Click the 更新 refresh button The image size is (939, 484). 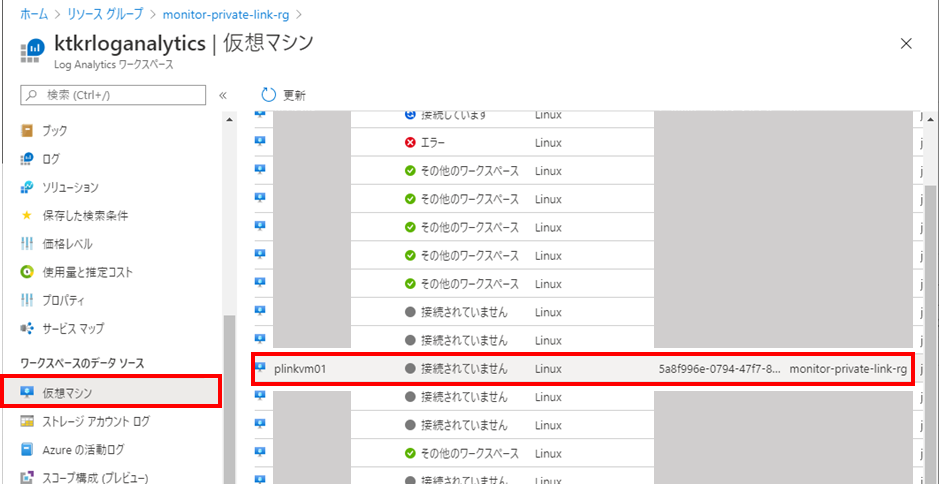click(283, 95)
